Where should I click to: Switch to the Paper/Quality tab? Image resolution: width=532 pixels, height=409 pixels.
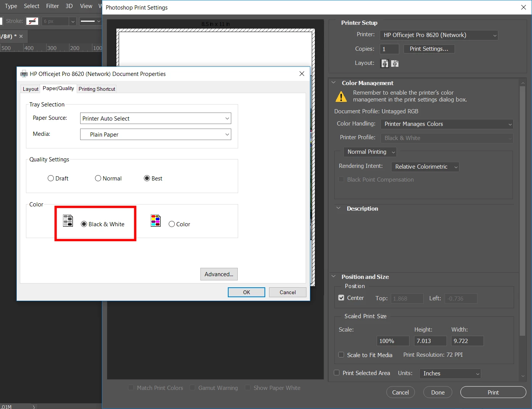58,89
